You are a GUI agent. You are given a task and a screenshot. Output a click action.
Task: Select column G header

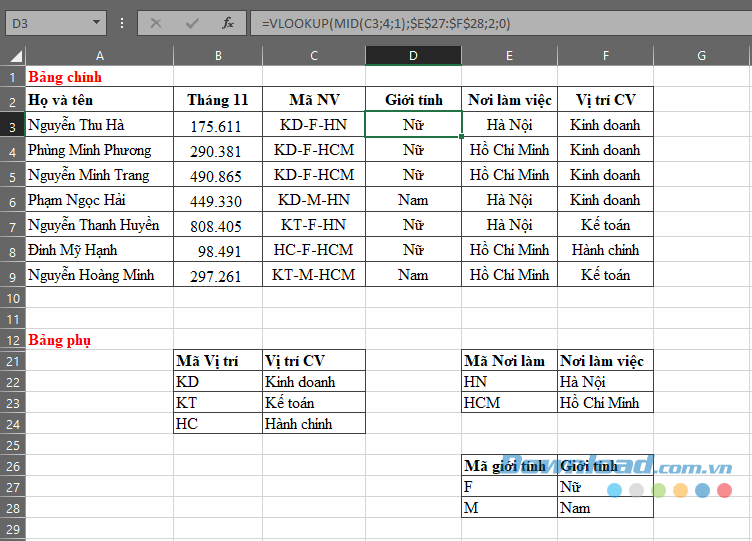point(701,56)
